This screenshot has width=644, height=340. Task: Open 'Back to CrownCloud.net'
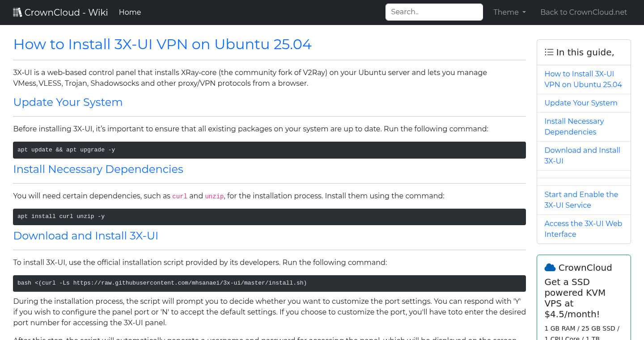pos(584,12)
